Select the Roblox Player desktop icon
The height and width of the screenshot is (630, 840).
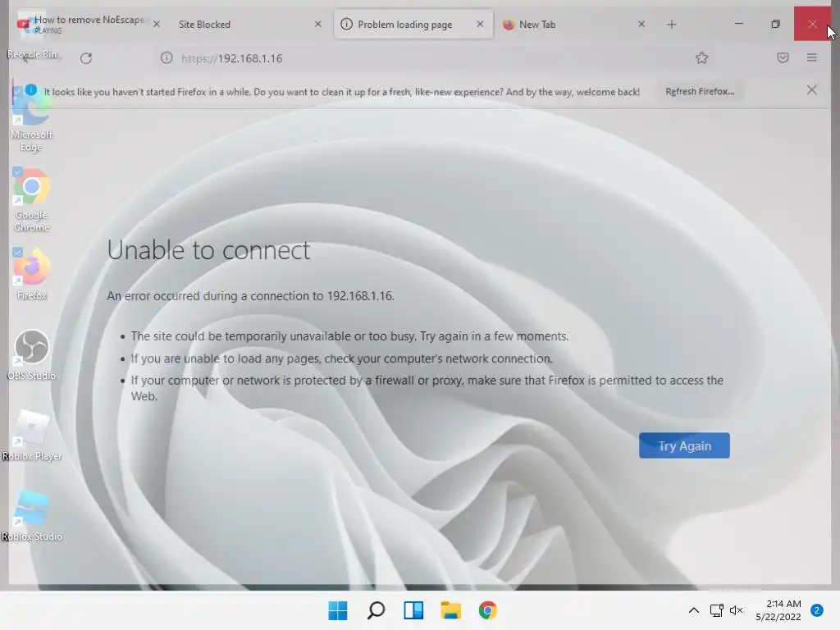click(x=31, y=435)
